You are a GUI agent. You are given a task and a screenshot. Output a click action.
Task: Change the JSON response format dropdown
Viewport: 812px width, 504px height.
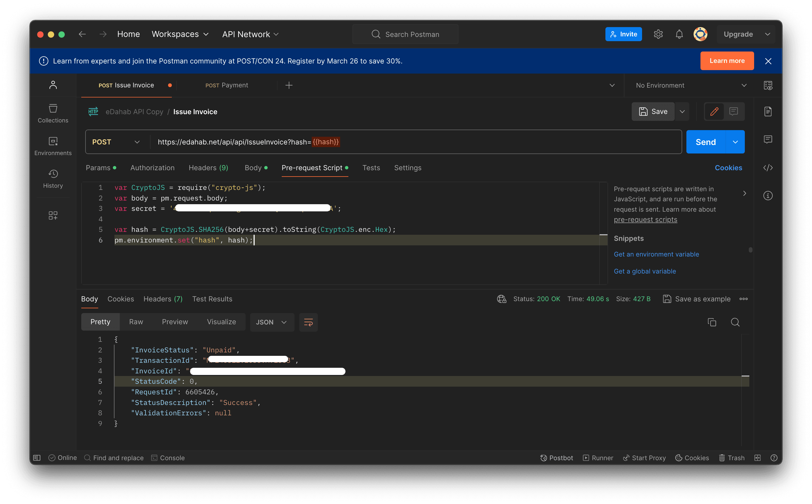tap(272, 322)
